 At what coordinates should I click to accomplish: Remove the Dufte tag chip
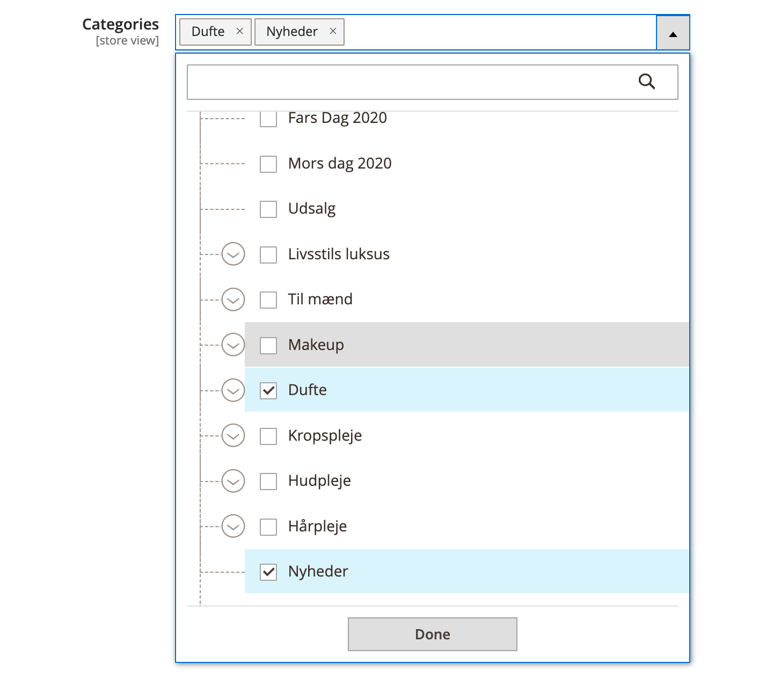click(x=240, y=31)
